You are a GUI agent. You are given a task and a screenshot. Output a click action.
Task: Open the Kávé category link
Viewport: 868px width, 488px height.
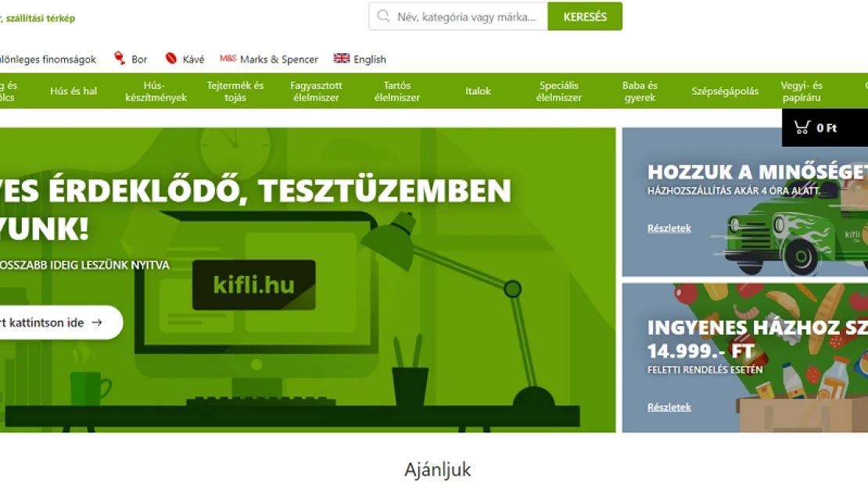click(x=193, y=59)
